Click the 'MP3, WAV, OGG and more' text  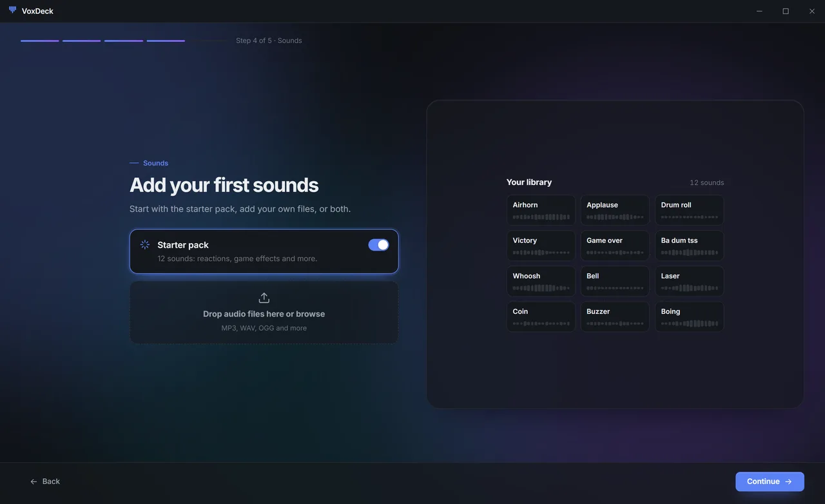point(264,328)
